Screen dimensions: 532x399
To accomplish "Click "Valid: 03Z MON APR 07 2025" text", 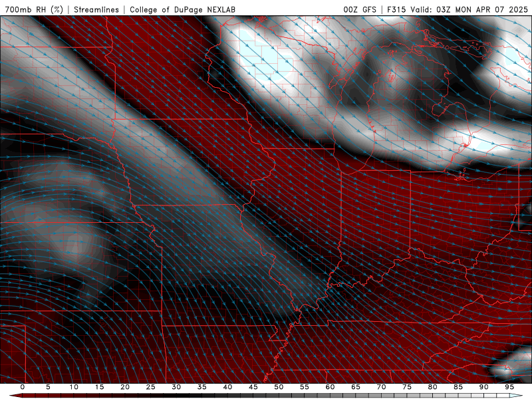I will [469, 9].
